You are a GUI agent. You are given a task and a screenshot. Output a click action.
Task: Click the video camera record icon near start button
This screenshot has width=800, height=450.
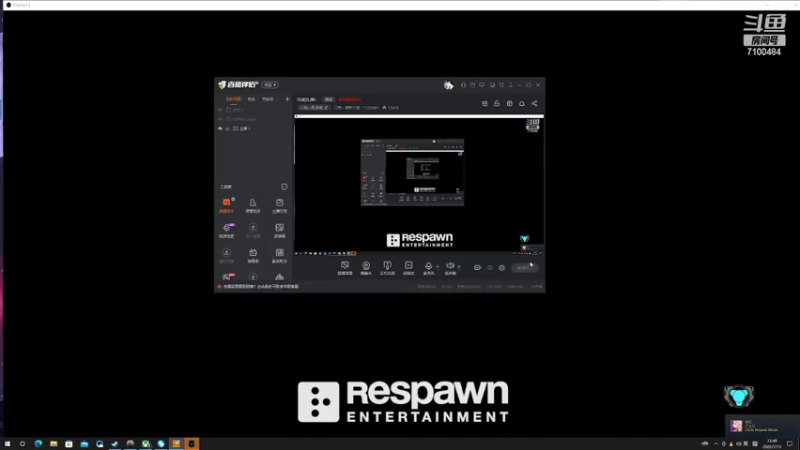(x=477, y=267)
